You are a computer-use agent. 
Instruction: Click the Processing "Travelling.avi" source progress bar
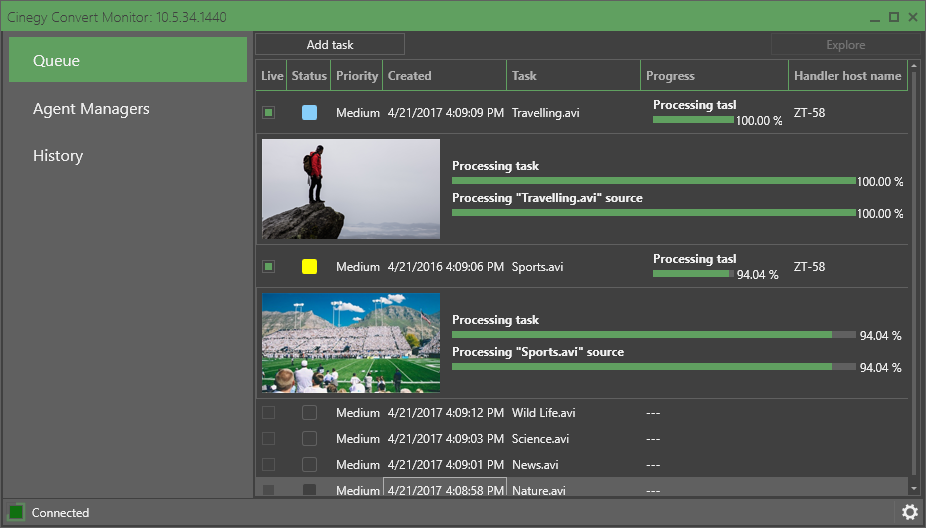(x=654, y=213)
